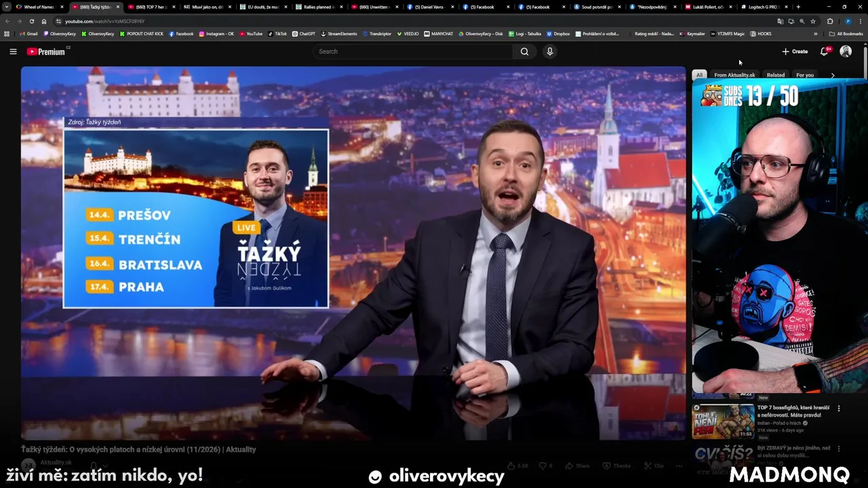Select the Related filter chip

pos(776,75)
